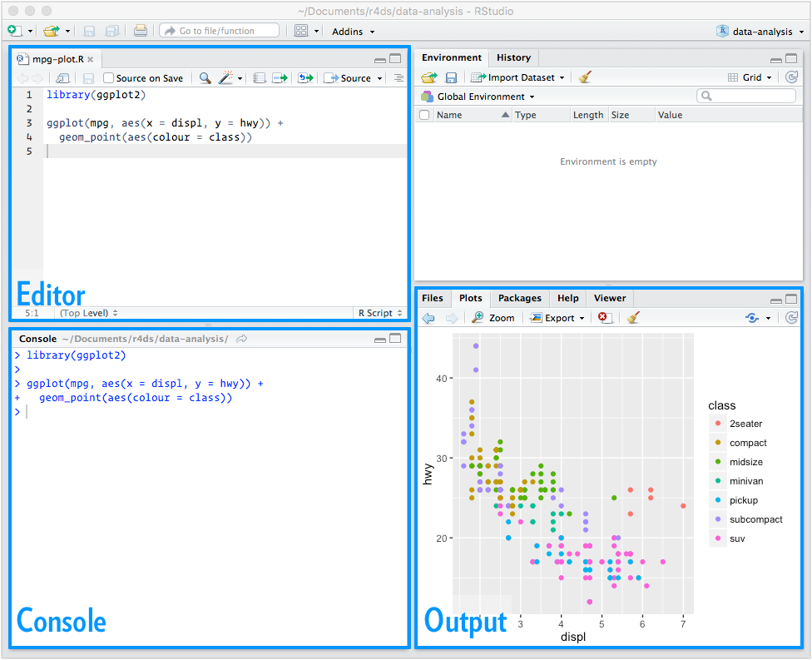
Task: Click the Re-run previous code icon
Action: click(x=305, y=78)
